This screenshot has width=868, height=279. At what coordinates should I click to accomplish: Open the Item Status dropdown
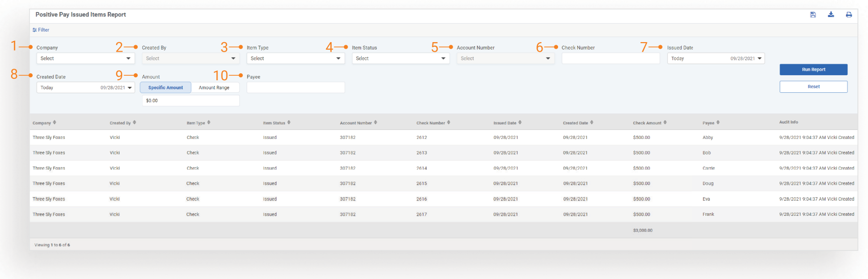(400, 59)
